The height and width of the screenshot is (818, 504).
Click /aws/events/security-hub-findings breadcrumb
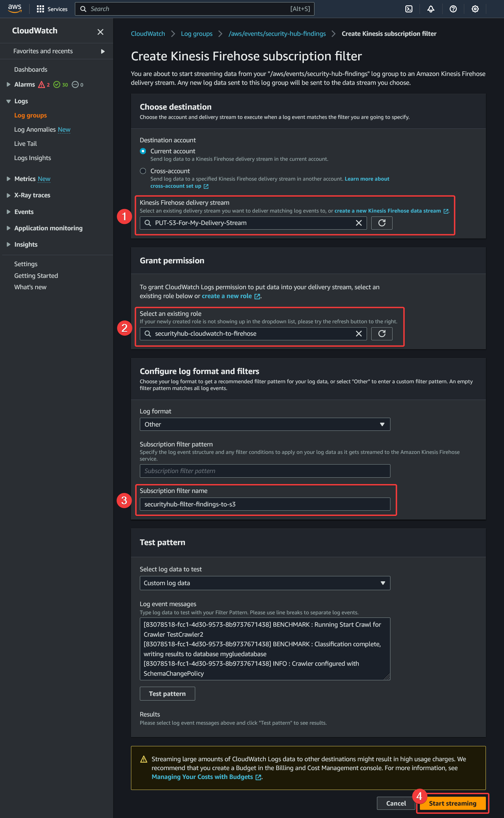pyautogui.click(x=277, y=34)
